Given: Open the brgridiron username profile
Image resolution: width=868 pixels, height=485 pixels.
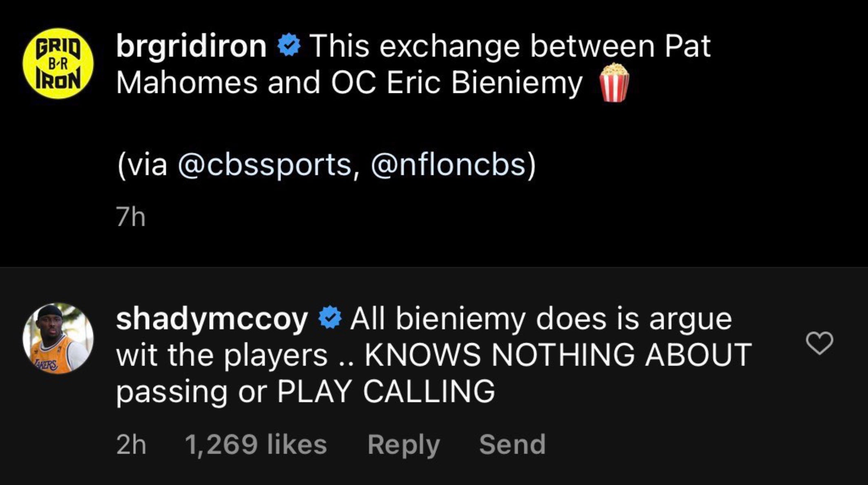Looking at the screenshot, I should click(x=191, y=46).
